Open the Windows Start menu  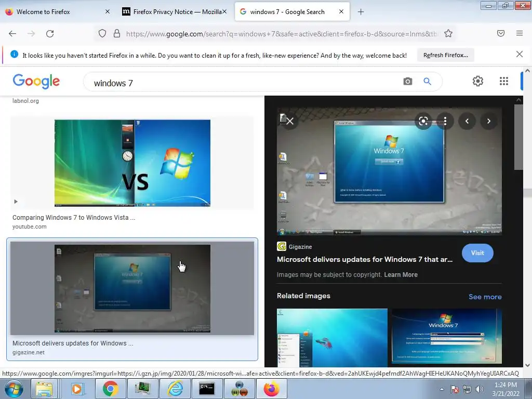pos(14,389)
